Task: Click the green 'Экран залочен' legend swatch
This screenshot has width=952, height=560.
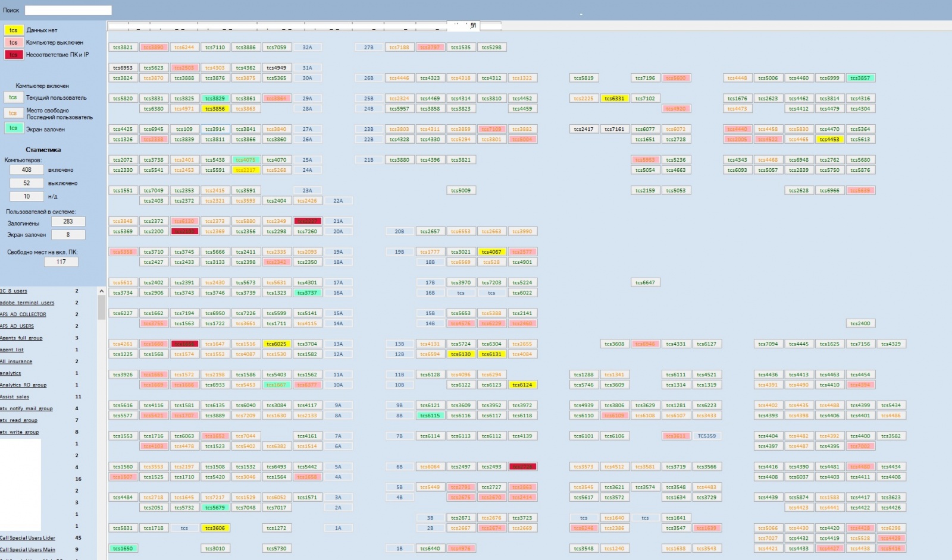Action: pyautogui.click(x=13, y=128)
